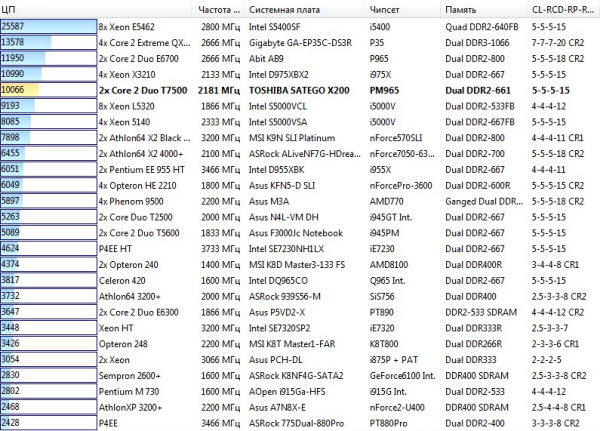The height and width of the screenshot is (431, 600).
Task: Select the 4x Xeon 5140 entry
Action: pyautogui.click(x=124, y=122)
